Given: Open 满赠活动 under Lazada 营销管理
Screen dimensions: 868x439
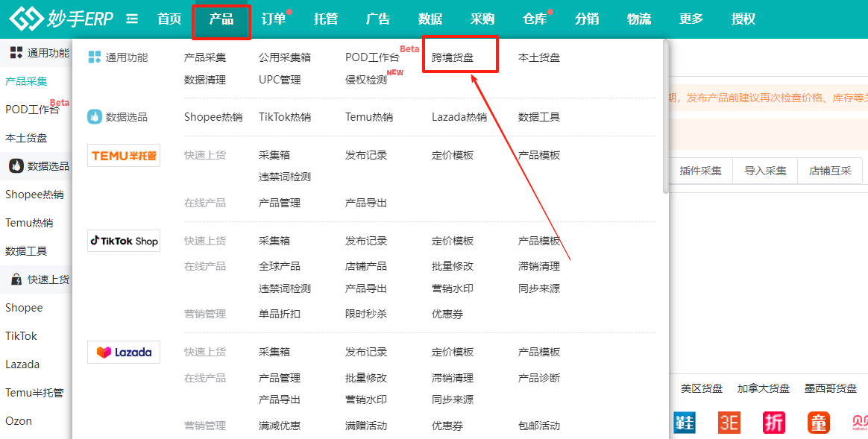Looking at the screenshot, I should click(366, 426).
